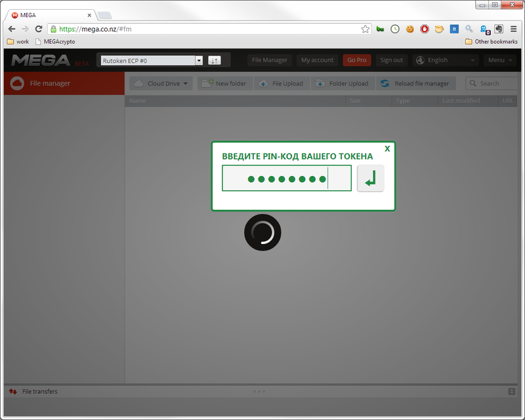Click the extension icon with the 0 badge

coord(485,30)
